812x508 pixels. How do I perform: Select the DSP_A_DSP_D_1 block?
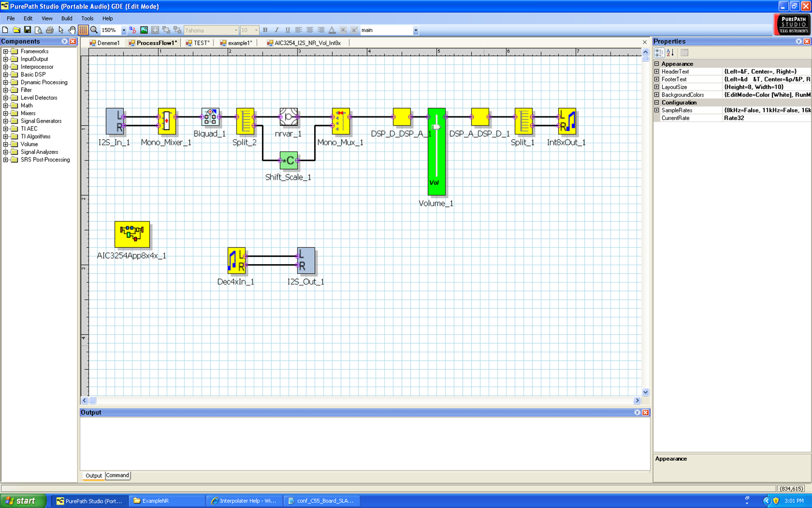coord(480,117)
